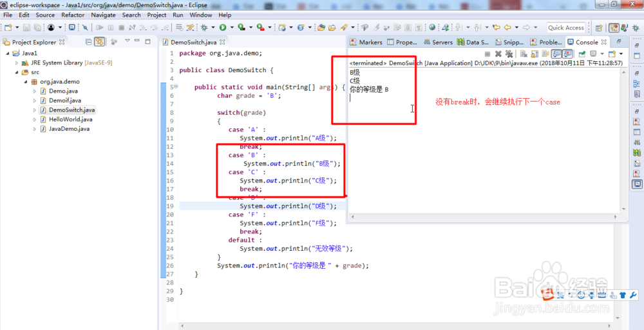Click the Step Into icon
The image size is (644, 330).
pos(143,28)
